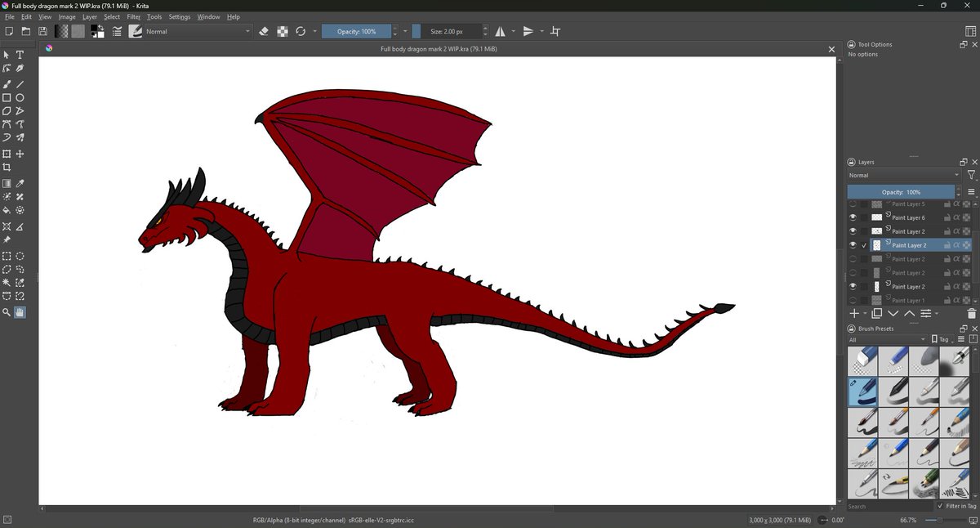The height and width of the screenshot is (528, 980).
Task: Open the Layer menu
Action: pyautogui.click(x=89, y=16)
